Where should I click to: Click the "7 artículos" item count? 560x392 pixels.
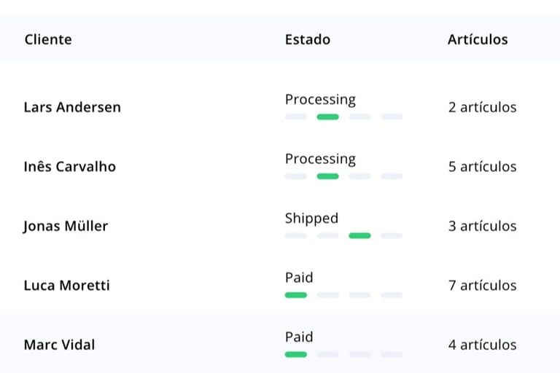click(x=482, y=286)
